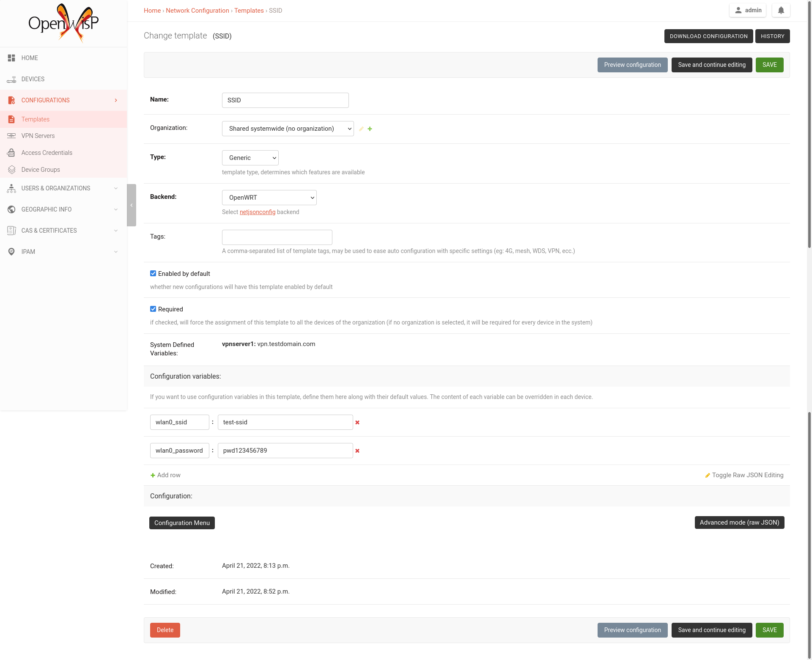Image resolution: width=812 pixels, height=660 pixels.
Task: Expand the Users & Organizations menu
Action: 56,188
